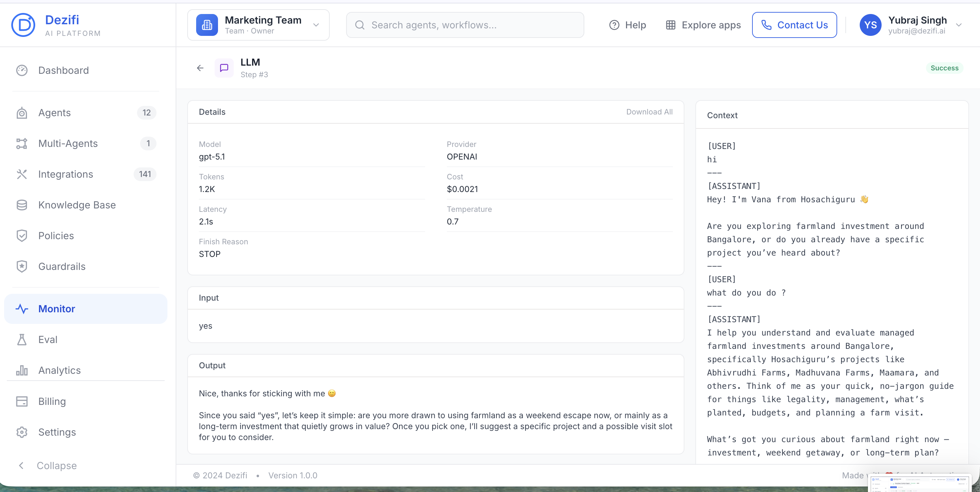Image resolution: width=980 pixels, height=492 pixels.
Task: Click the Settings gear icon
Action: click(x=22, y=432)
